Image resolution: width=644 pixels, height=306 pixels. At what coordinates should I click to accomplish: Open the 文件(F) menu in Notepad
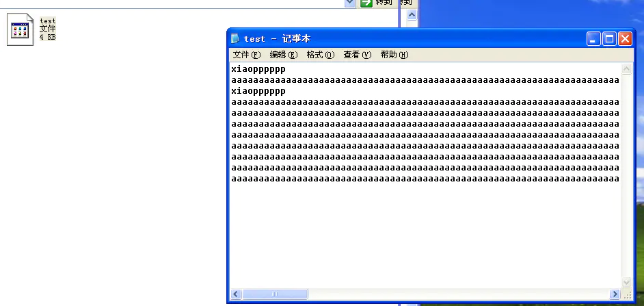coord(247,55)
